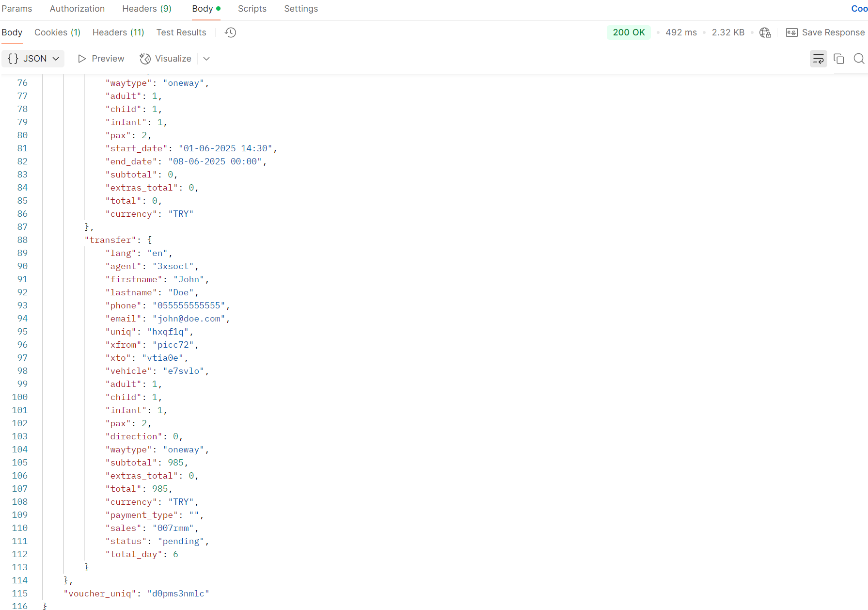Click the Save Response example icon
Screen dimensions: 868x610
792,32
